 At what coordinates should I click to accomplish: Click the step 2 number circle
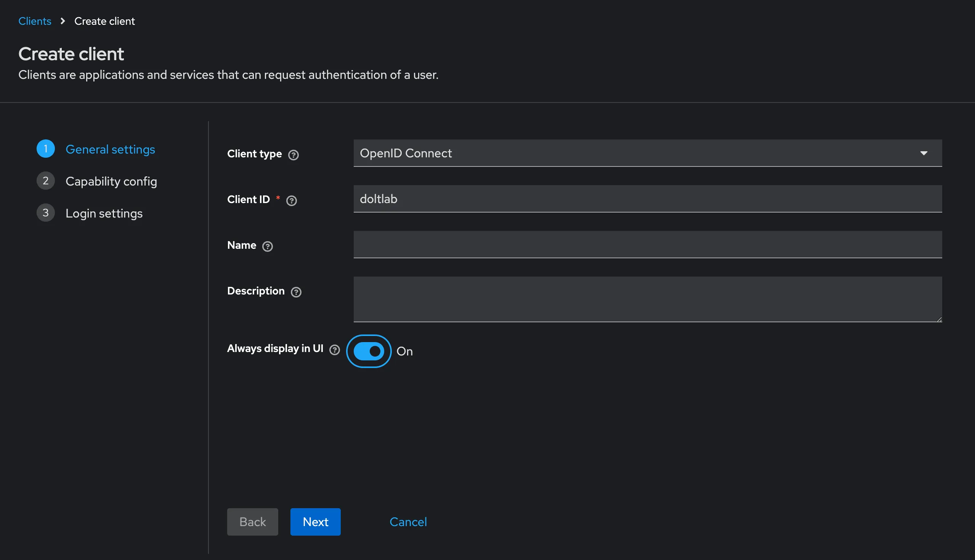pos(45,181)
